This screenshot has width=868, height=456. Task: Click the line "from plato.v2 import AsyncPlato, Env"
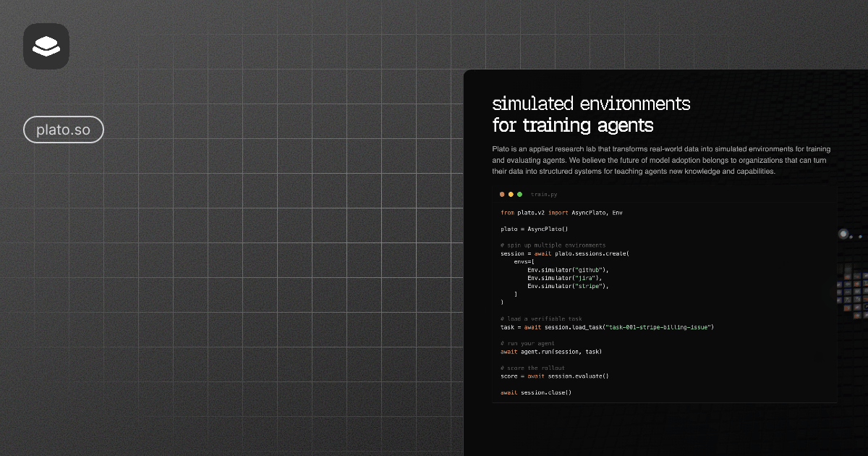click(561, 213)
